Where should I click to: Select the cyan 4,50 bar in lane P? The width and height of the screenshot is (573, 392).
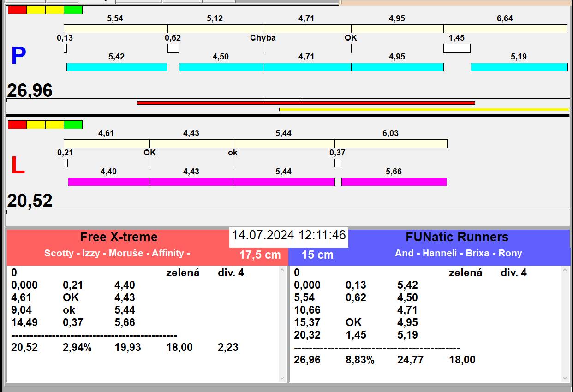click(221, 67)
